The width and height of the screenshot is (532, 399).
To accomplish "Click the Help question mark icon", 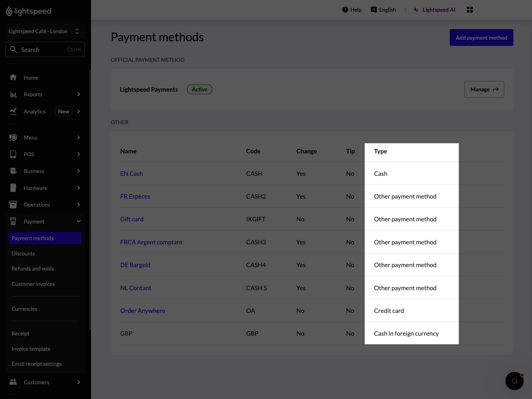I will (x=345, y=10).
